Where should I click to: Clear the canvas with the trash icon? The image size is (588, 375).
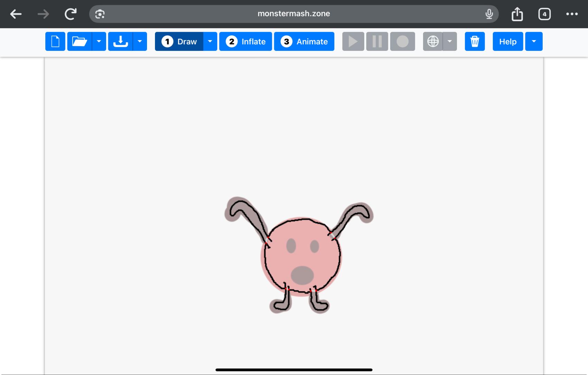(475, 41)
